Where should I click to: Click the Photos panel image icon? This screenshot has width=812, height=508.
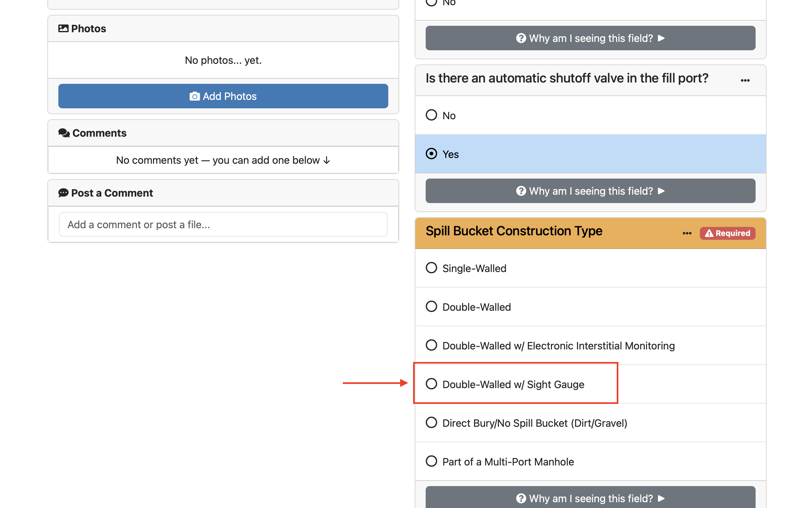point(63,29)
